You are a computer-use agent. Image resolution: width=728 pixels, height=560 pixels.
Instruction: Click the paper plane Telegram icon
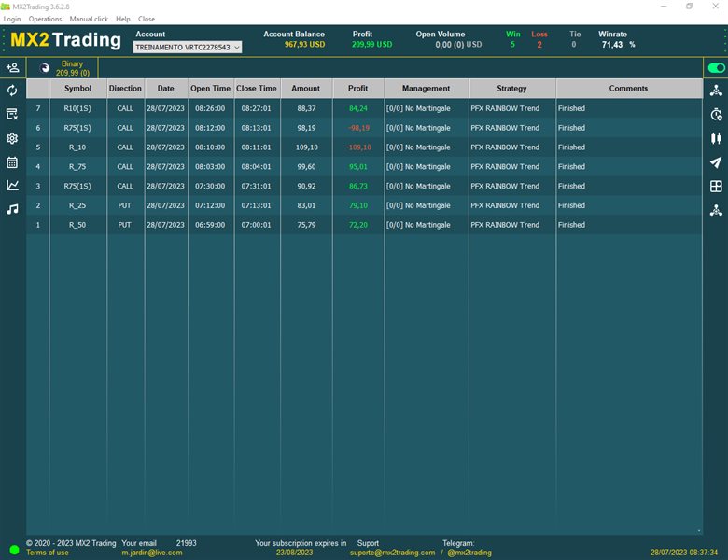click(716, 162)
